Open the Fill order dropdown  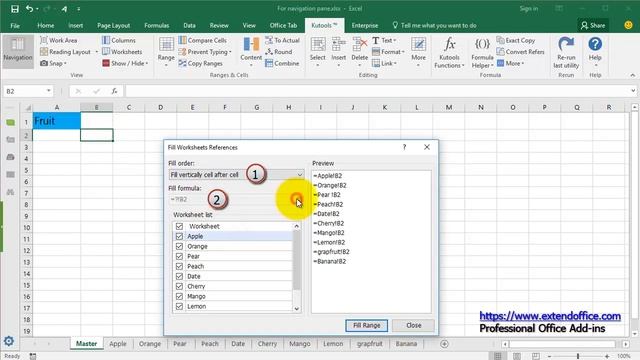coord(236,175)
